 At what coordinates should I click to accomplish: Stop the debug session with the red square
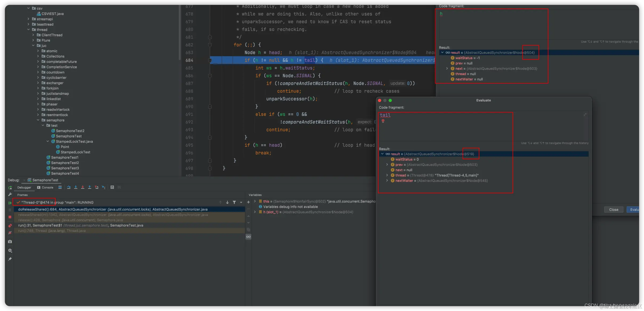coord(10,217)
